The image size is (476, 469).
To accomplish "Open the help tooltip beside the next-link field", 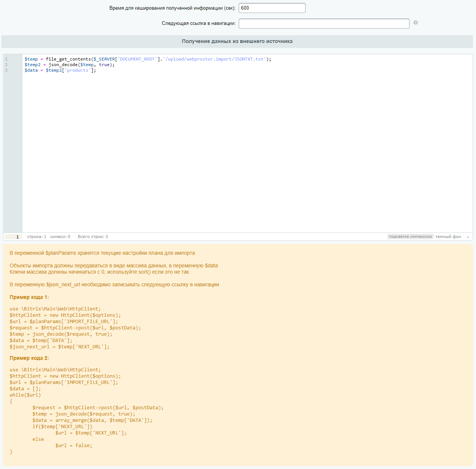I will (415, 23).
